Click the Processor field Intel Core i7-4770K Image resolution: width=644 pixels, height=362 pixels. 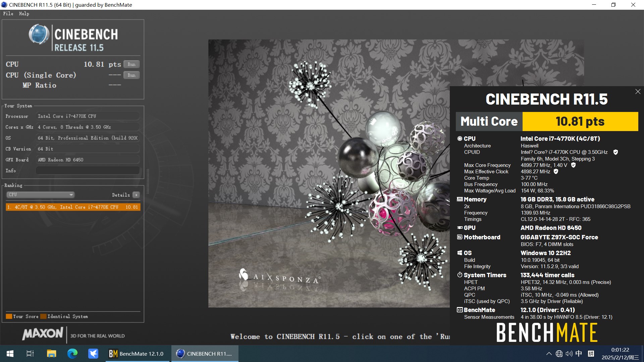88,116
